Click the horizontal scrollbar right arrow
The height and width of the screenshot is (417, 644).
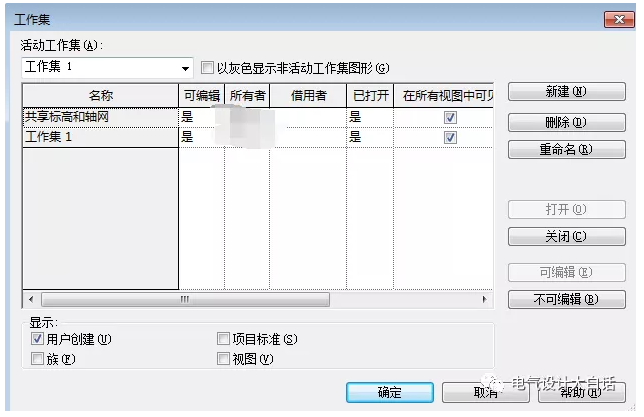point(486,299)
